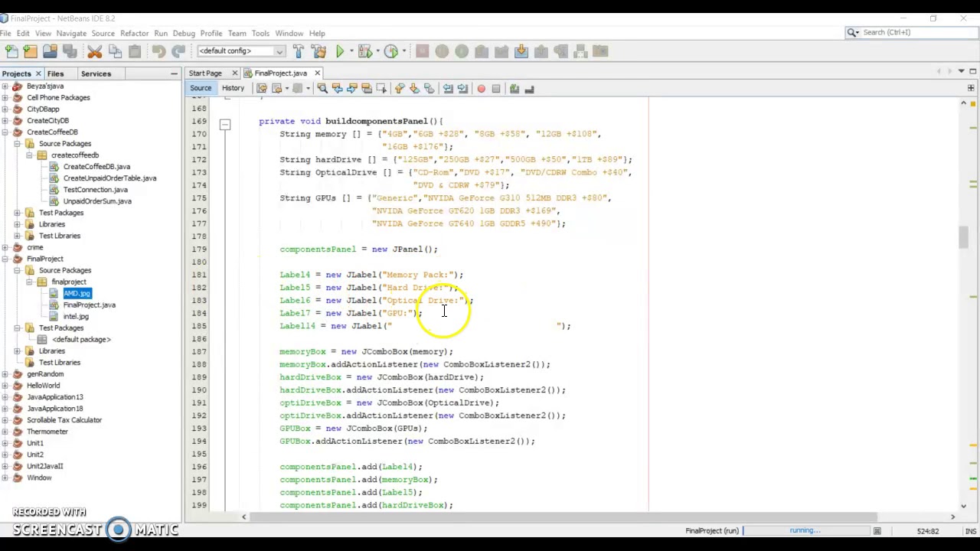Toggle the Source view button
This screenshot has width=980, height=551.
click(201, 88)
